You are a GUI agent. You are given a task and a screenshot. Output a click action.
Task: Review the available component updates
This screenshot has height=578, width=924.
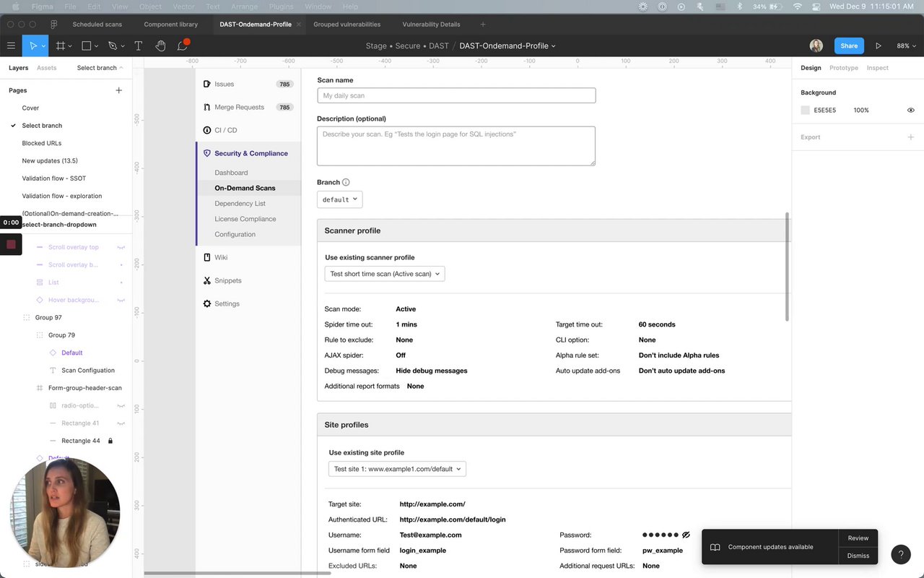(858, 538)
